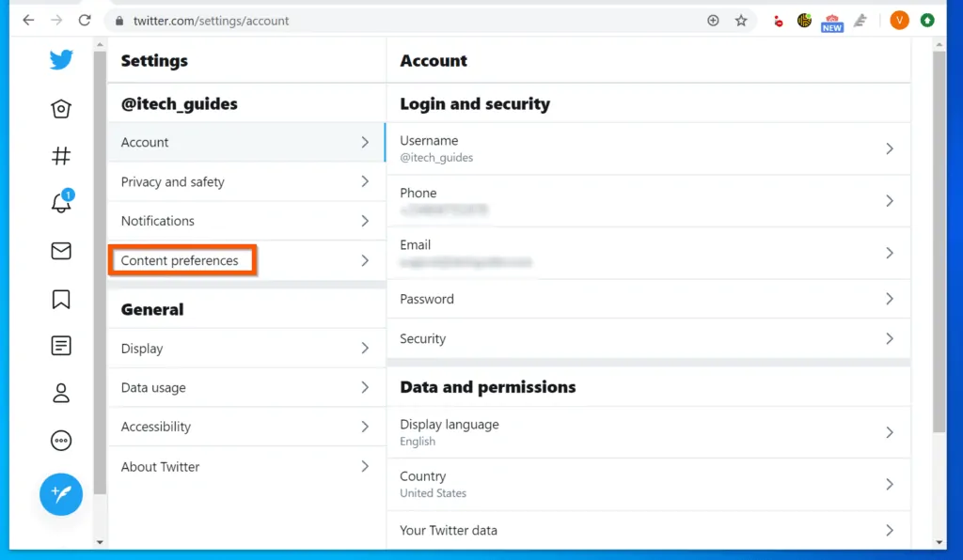
Task: View saved Bookmarks icon
Action: 60,298
